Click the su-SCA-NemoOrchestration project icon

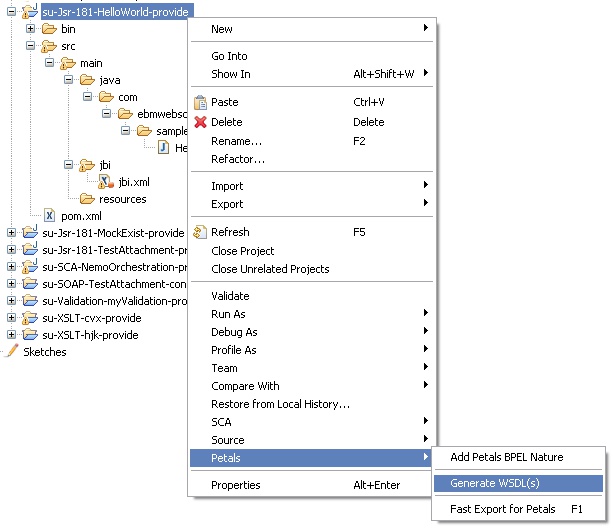[x=29, y=267]
